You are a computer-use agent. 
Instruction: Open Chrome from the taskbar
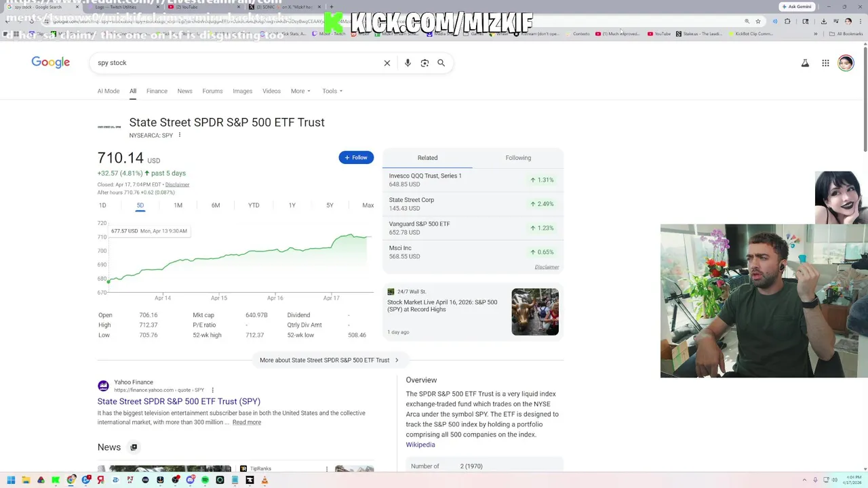tap(71, 480)
